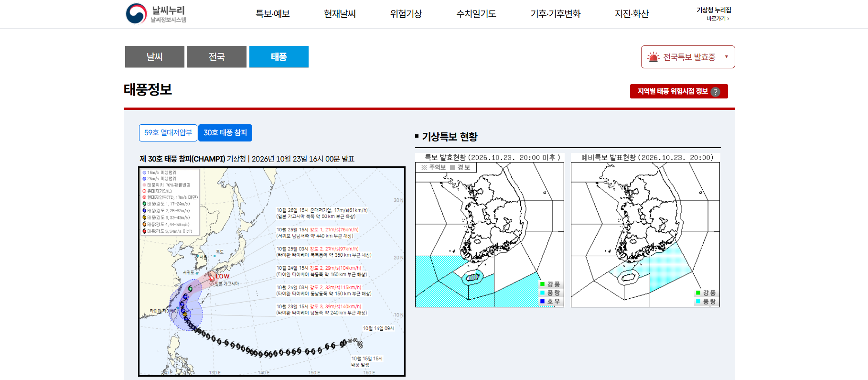Open the 특보 발효현황 map image
The width and height of the screenshot is (868, 380).
[490, 230]
